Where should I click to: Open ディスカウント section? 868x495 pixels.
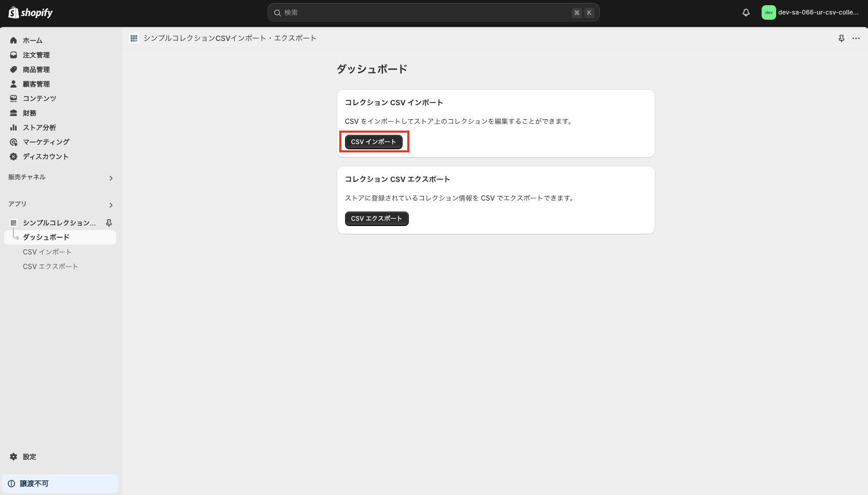click(45, 156)
